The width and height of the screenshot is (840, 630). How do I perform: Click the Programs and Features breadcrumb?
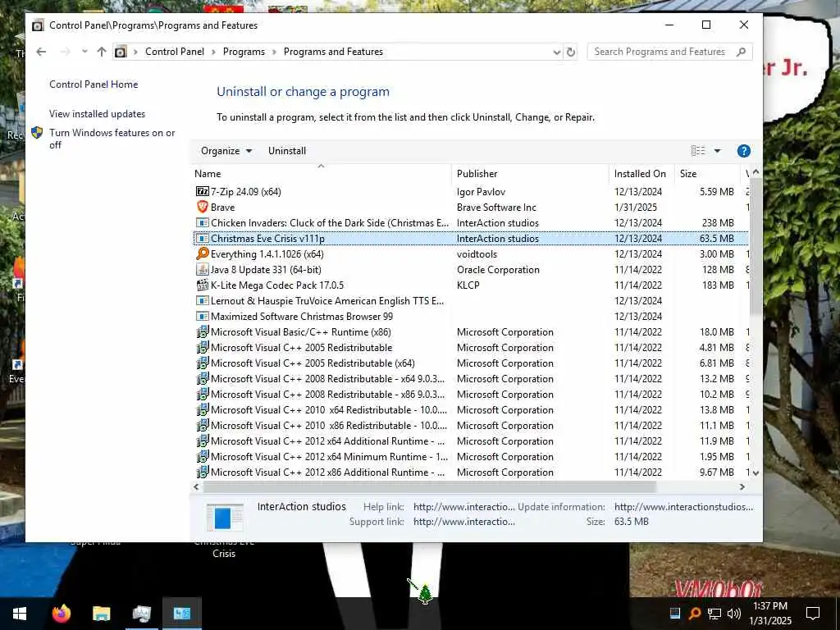(333, 52)
